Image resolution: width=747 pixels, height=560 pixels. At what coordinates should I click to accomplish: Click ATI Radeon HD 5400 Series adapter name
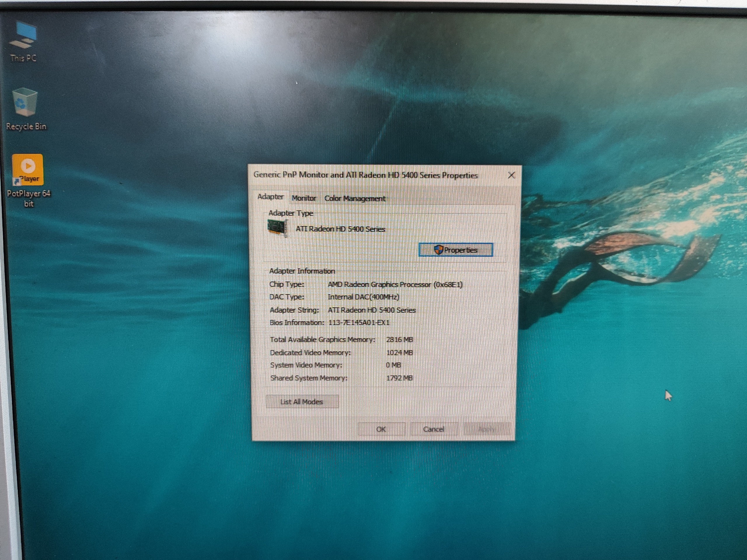click(340, 229)
